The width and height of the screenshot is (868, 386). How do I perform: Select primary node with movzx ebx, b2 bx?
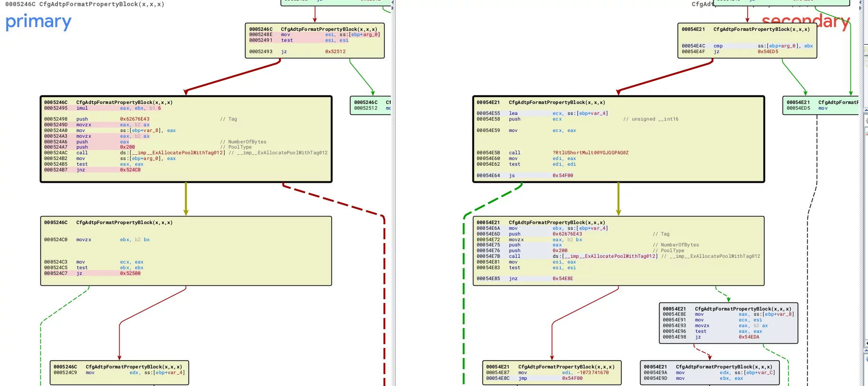pos(186,251)
